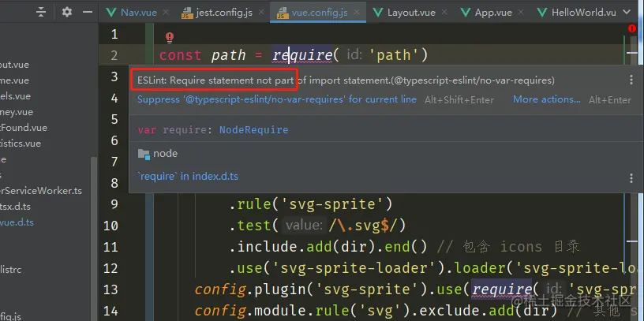Open NodeRequire type link
Viewport: 644px width, 321px height.
tap(253, 130)
